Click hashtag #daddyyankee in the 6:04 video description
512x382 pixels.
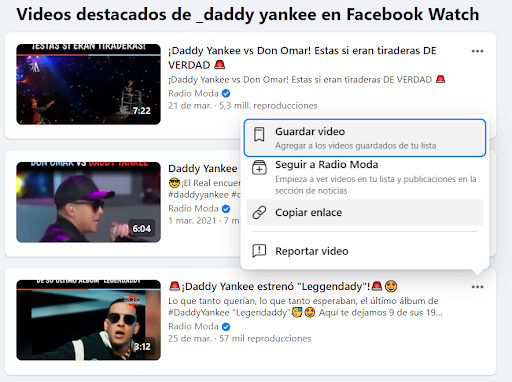198,195
